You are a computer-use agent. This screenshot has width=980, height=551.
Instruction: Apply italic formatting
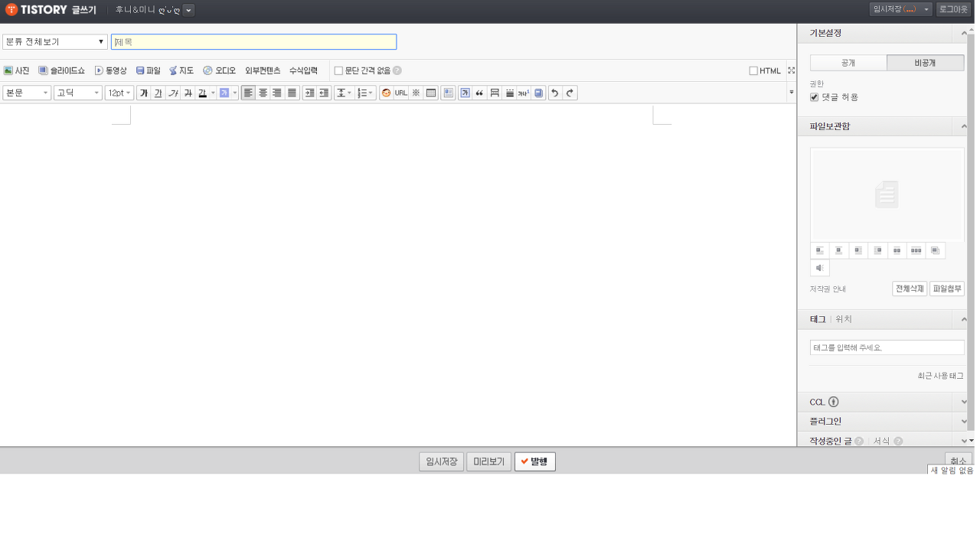pos(173,93)
